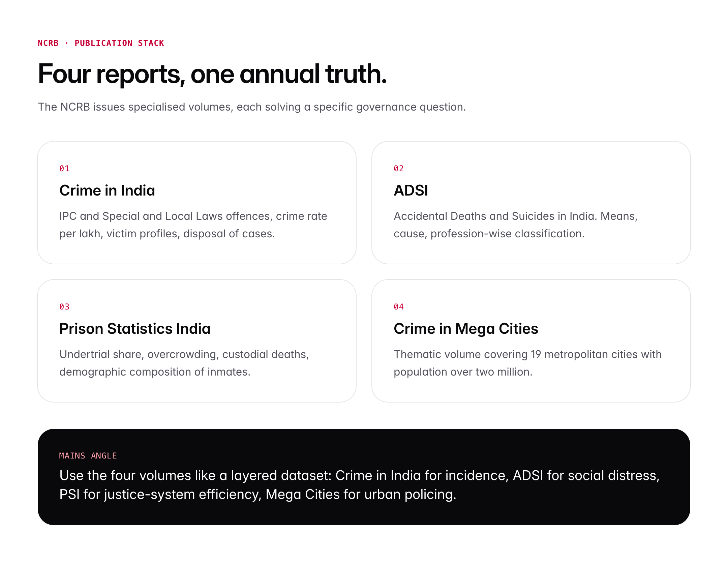Click the layered dataset paragraph in dark banner
The height and width of the screenshot is (563, 728).
pos(359,485)
